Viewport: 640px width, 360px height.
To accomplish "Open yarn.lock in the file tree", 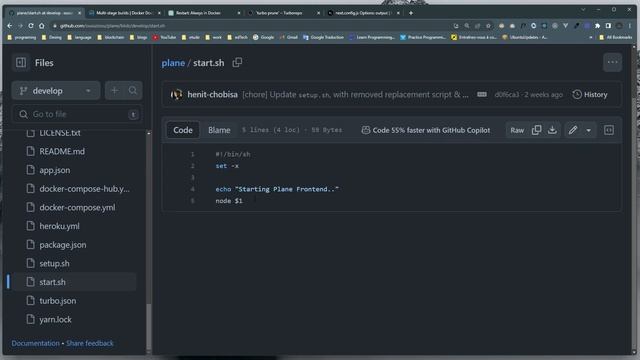I will click(55, 320).
